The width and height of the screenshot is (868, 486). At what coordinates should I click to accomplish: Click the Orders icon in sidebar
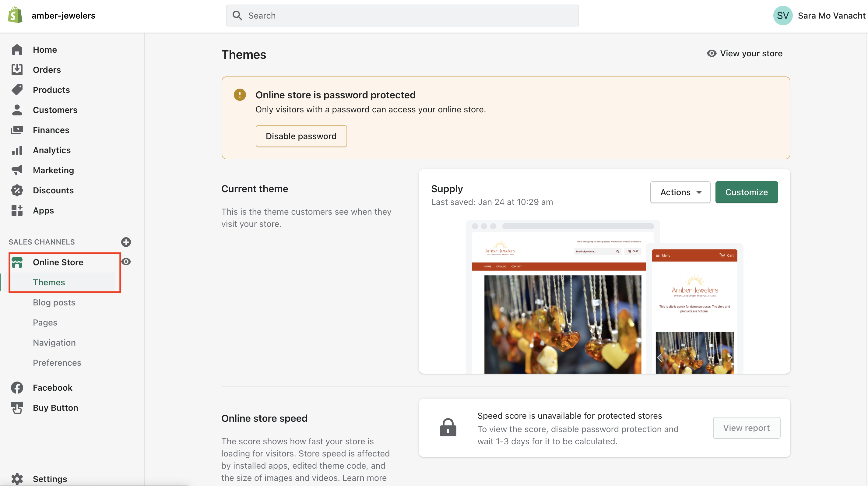17,70
